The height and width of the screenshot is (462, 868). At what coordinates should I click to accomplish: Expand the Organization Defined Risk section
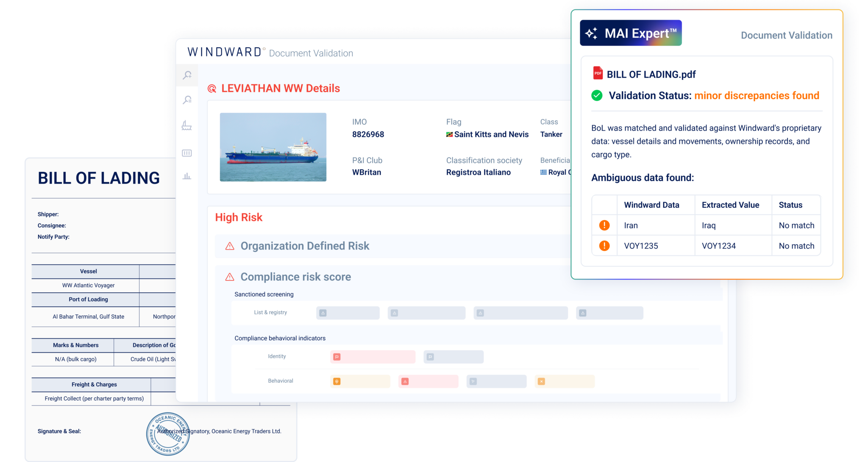(x=392, y=246)
